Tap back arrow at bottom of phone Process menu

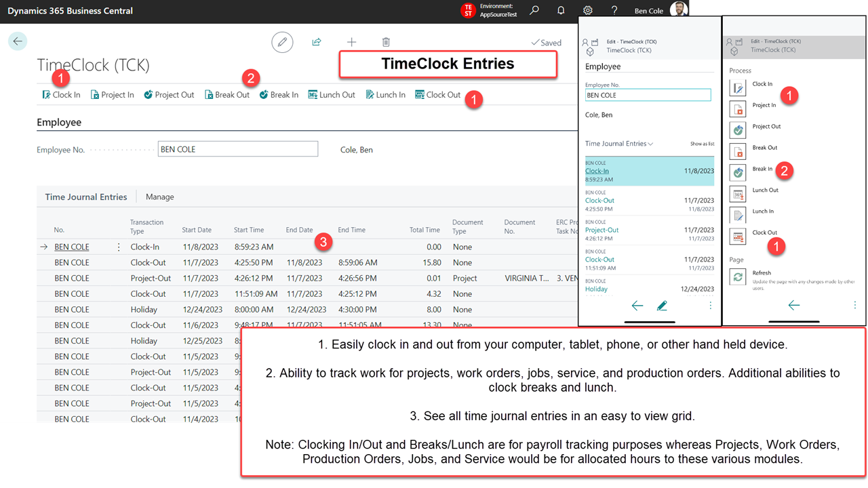(x=794, y=305)
